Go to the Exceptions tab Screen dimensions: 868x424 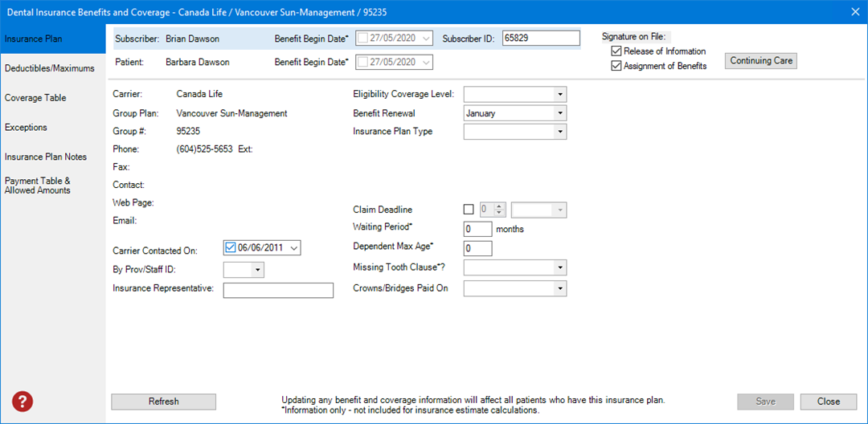(26, 128)
